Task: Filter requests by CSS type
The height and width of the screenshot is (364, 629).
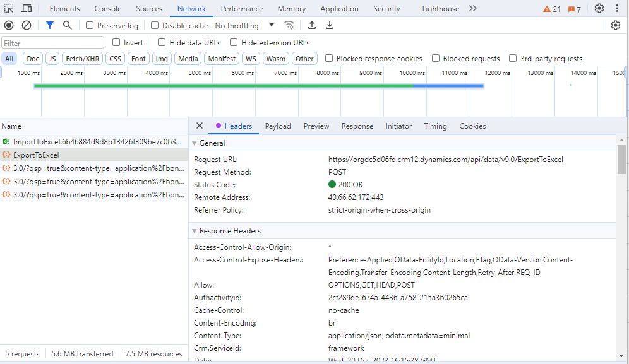Action: pos(115,59)
